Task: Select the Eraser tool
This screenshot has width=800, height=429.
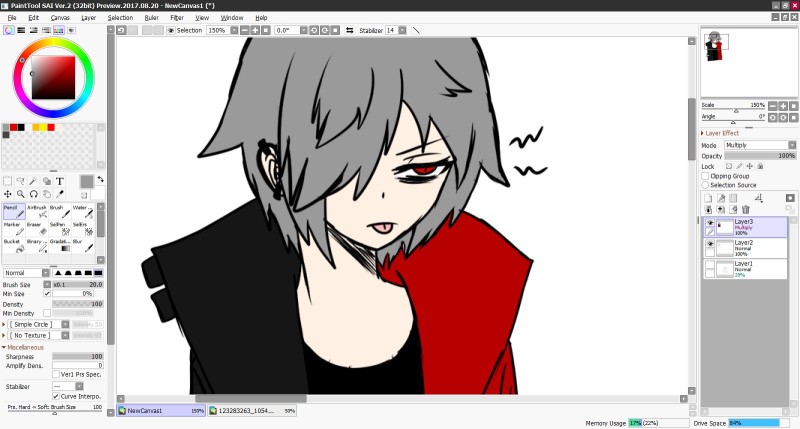Action: [37, 228]
